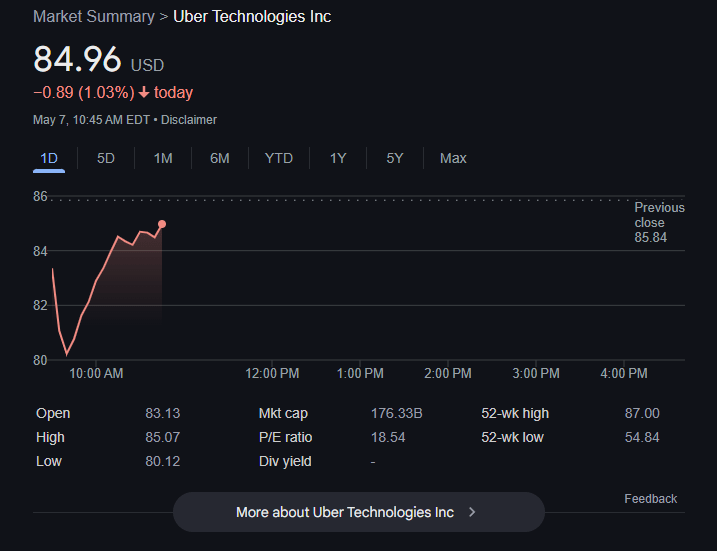The width and height of the screenshot is (717, 551).
Task: Click the 84.96 stock price
Action: click(77, 59)
